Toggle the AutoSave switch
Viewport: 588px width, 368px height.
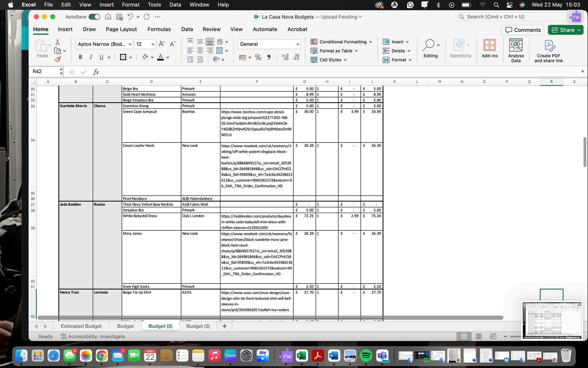(x=94, y=17)
